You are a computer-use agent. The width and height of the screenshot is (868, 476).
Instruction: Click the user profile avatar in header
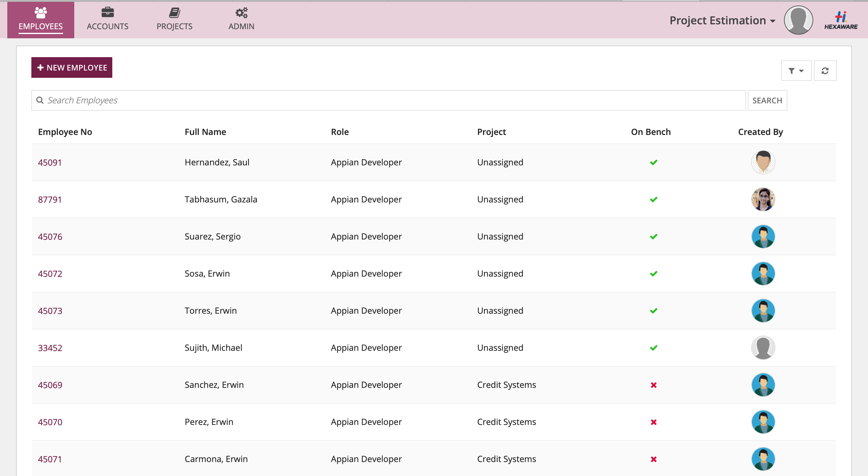(x=798, y=20)
